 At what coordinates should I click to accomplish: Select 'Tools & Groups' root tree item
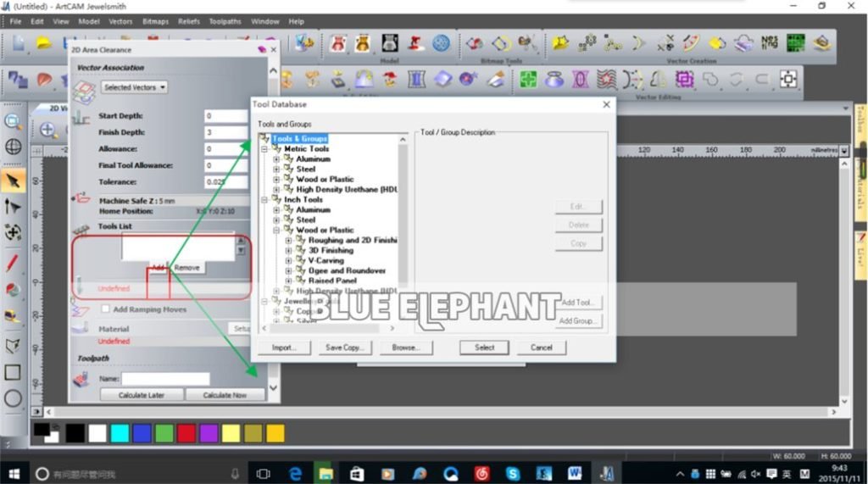point(299,139)
